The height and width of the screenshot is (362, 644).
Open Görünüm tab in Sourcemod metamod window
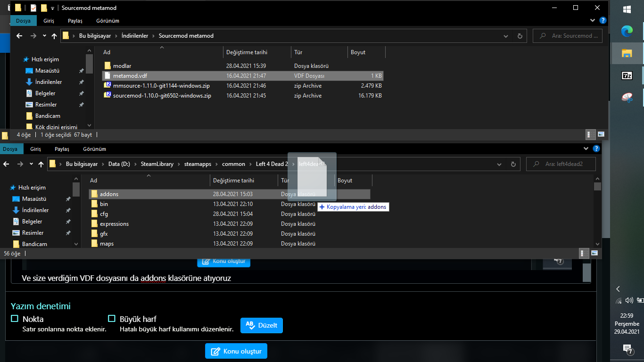click(x=107, y=21)
